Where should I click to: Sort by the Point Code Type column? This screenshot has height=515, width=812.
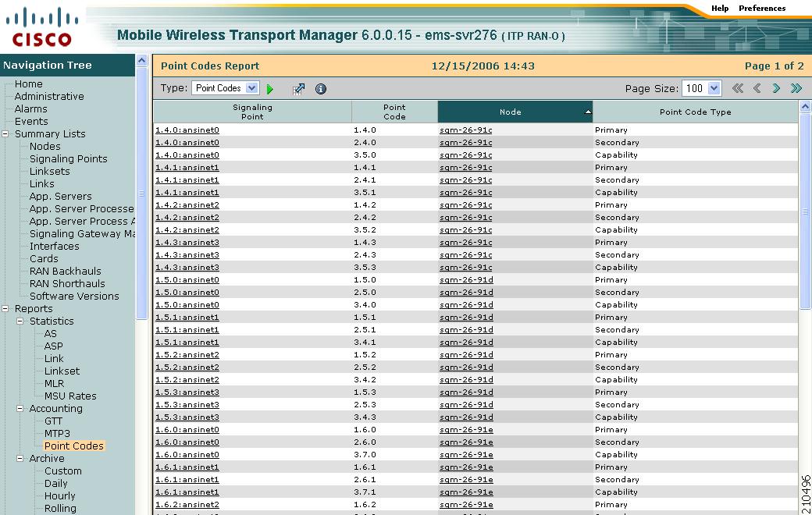tap(695, 112)
